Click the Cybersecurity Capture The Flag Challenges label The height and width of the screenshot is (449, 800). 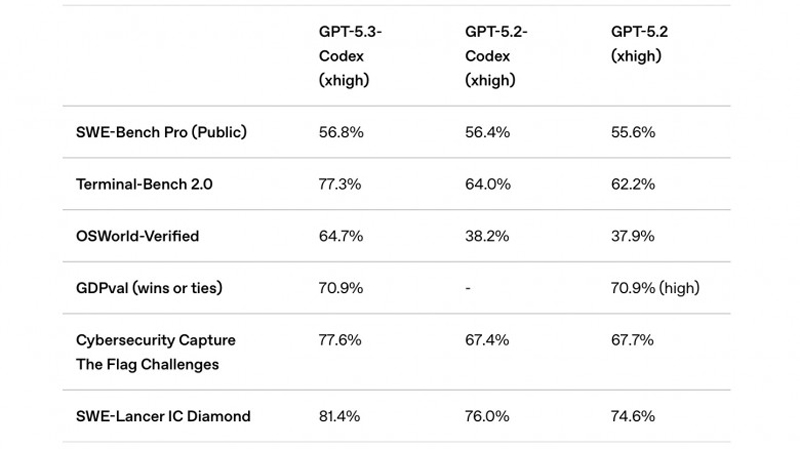156,352
